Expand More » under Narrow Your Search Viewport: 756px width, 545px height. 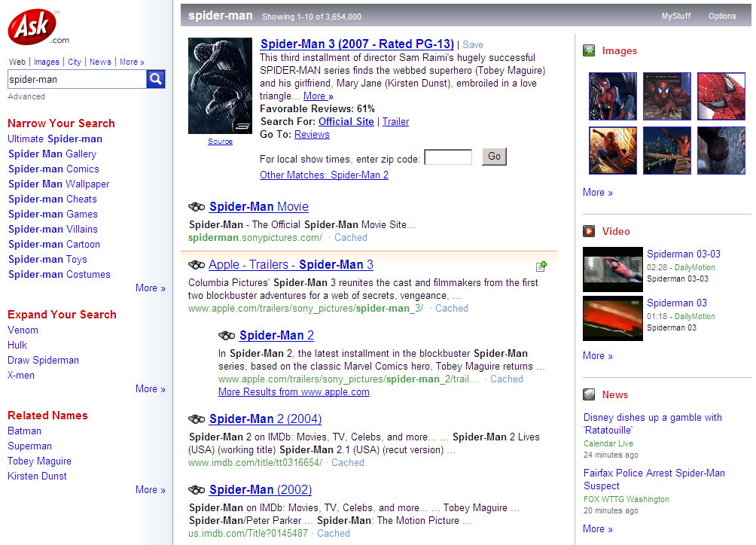coord(151,288)
